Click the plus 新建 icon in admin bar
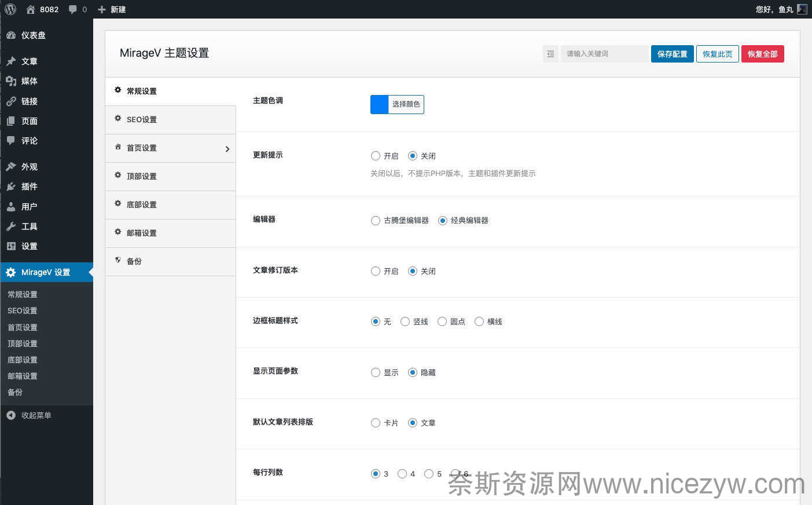This screenshot has width=812, height=505. coord(102,9)
